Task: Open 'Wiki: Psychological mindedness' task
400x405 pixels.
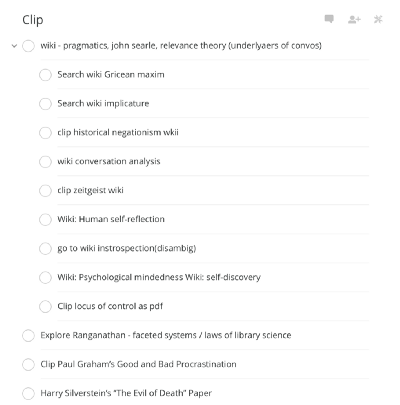Action: point(159,277)
